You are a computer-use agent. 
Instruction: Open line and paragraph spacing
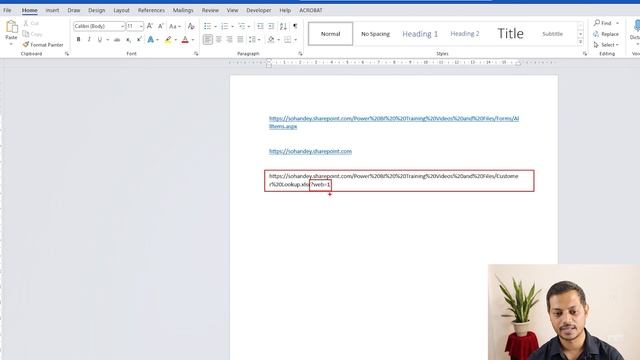pos(252,40)
